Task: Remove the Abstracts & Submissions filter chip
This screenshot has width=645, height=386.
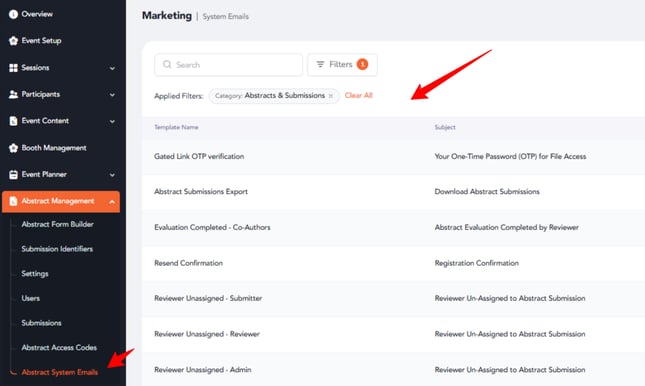Action: coord(330,96)
